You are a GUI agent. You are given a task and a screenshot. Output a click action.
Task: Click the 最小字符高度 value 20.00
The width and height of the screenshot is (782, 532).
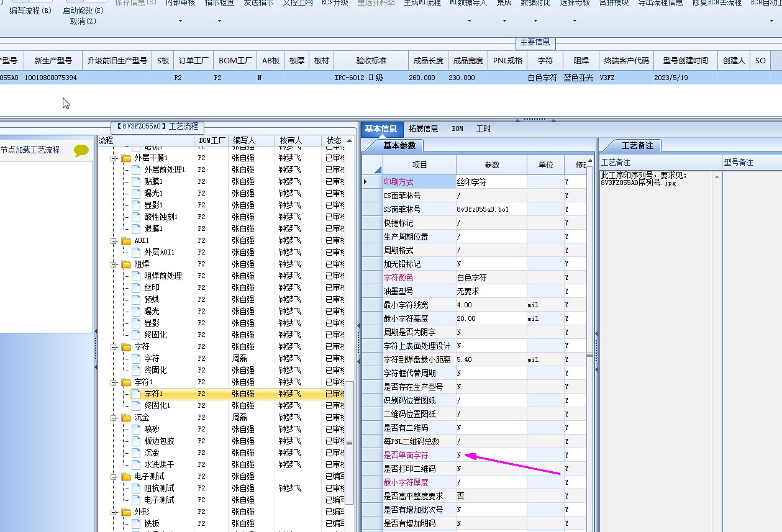491,318
